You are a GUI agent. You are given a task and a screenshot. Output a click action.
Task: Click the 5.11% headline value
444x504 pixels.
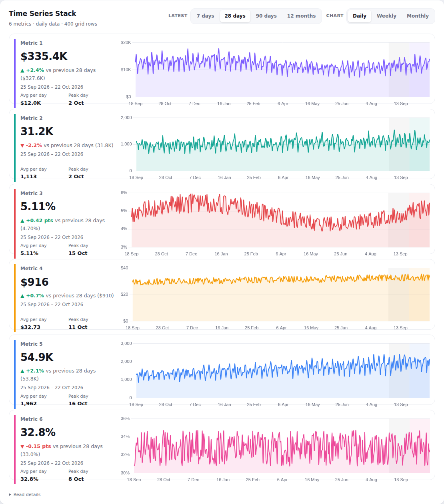click(x=38, y=206)
